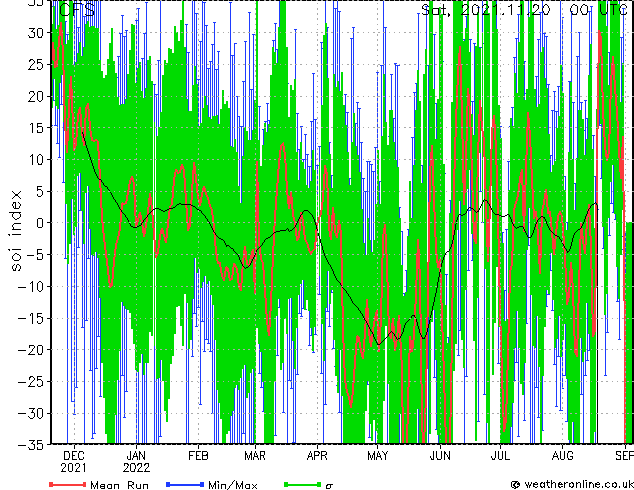Click the y-axis value -25
Viewport: 634px width, 490px height.
(x=31, y=382)
